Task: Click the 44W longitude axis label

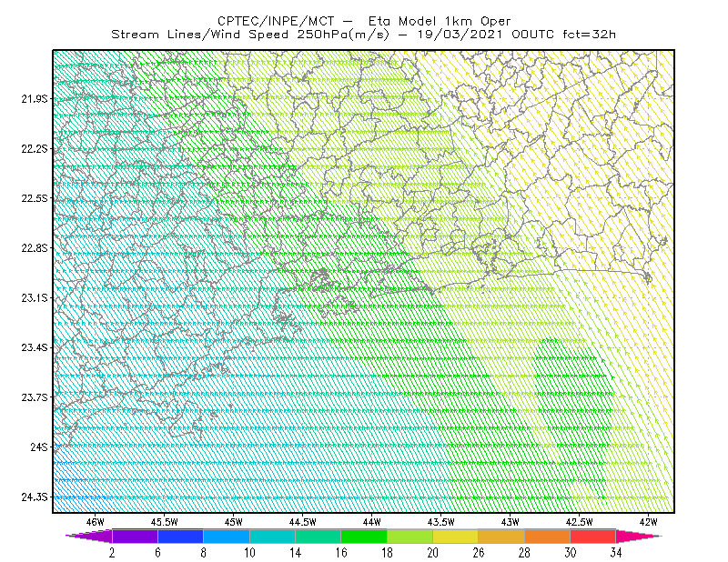Action: pos(372,522)
